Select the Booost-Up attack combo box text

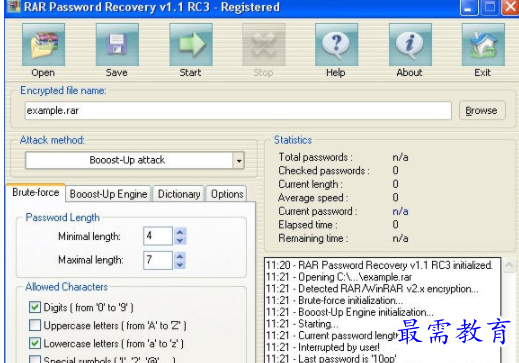(127, 160)
